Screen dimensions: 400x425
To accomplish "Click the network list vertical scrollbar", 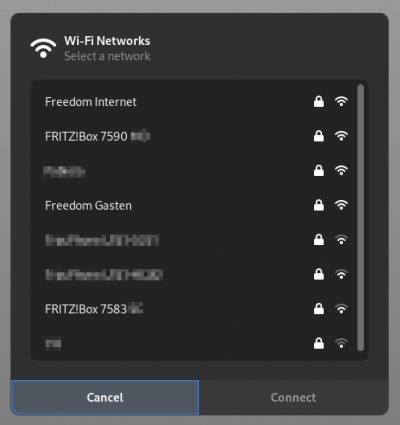I will click(x=360, y=218).
